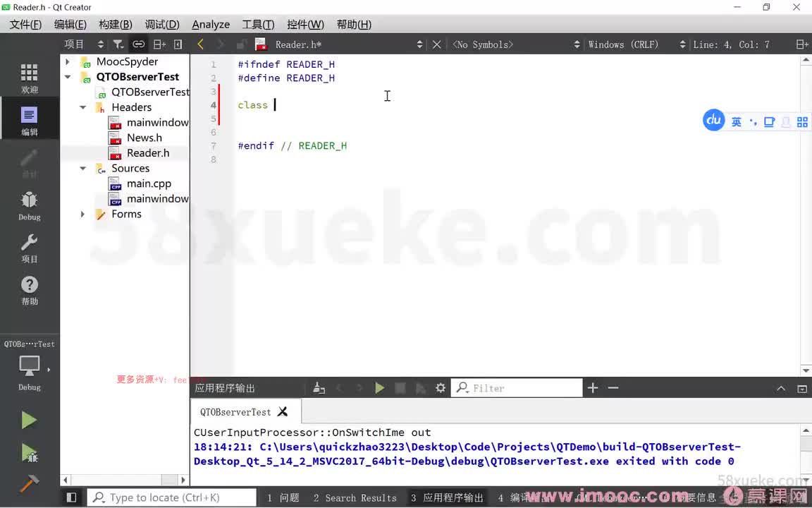
Task: Open the 帮助(H) menu
Action: pyautogui.click(x=354, y=25)
